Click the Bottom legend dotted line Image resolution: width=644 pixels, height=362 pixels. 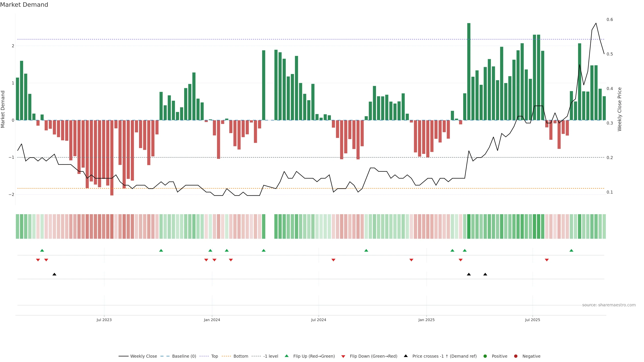pos(227,356)
